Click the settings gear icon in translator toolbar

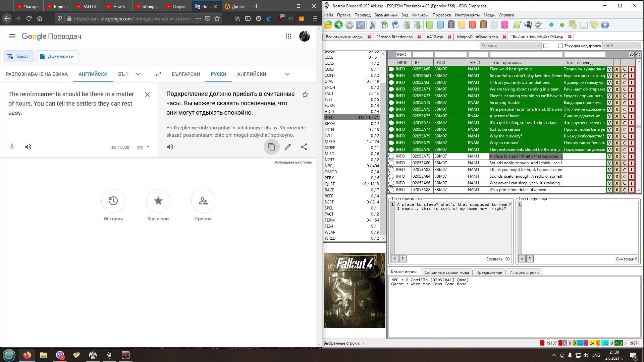(350, 25)
